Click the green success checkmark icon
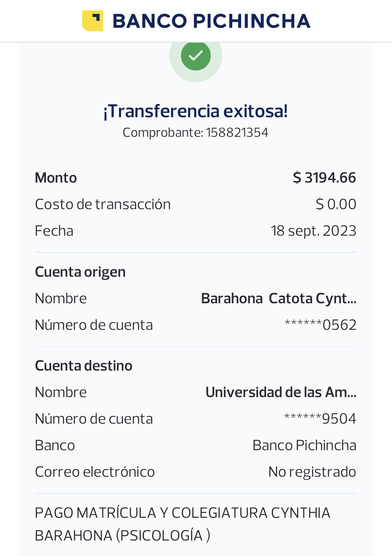The width and height of the screenshot is (392, 556). tap(196, 56)
